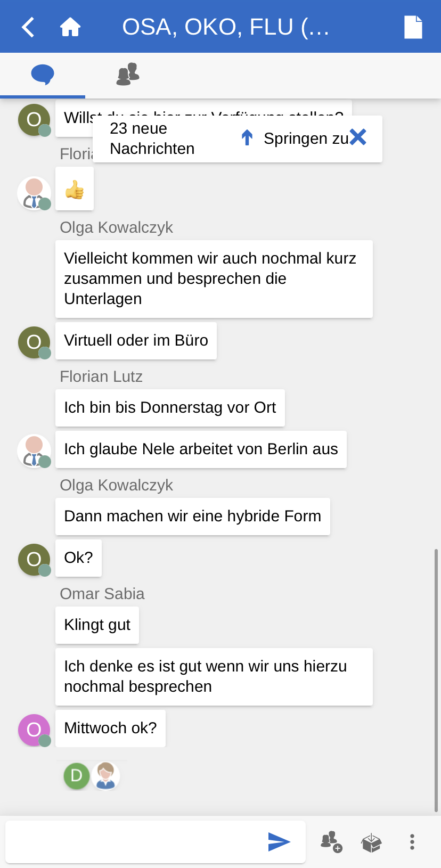441x868 pixels.
Task: Go back using the header arrow
Action: (28, 27)
